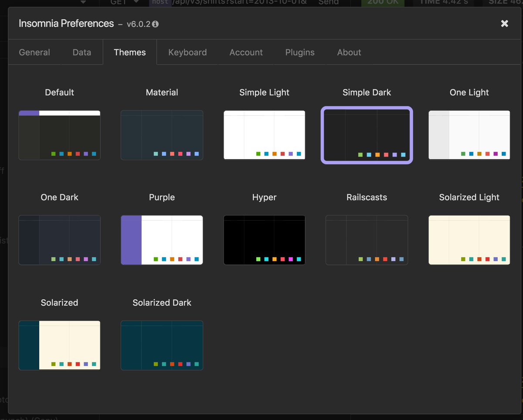Click the 'Simple Light' theme label

click(x=265, y=92)
